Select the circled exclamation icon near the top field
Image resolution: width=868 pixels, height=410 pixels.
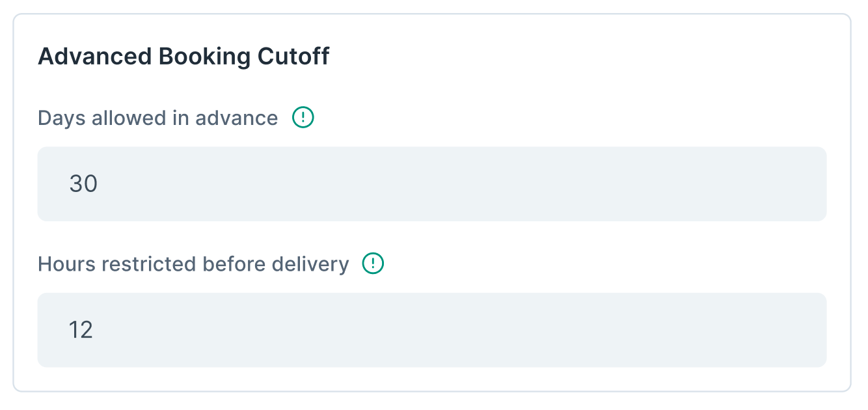click(x=303, y=117)
